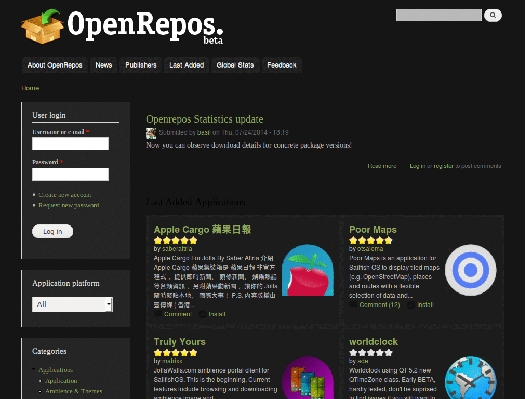Click the Poor Maps star rating
This screenshot has width=532, height=399.
pyautogui.click(x=371, y=241)
